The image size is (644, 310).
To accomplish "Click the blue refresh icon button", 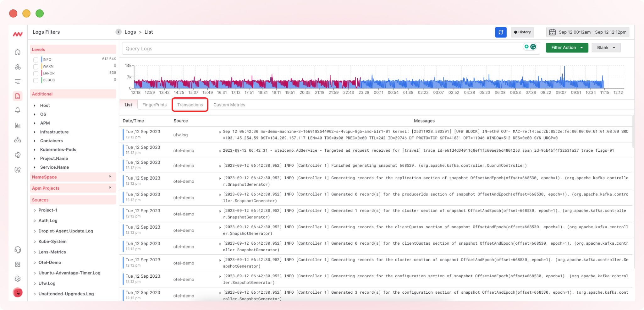I will [x=501, y=32].
